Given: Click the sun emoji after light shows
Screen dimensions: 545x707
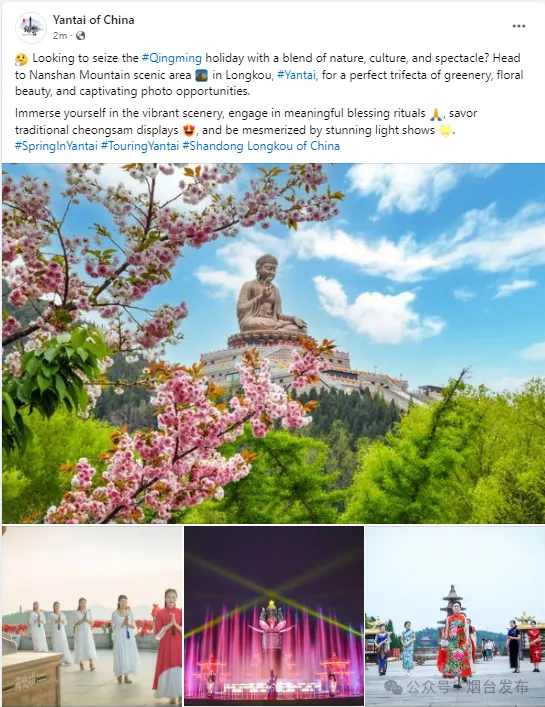Looking at the screenshot, I should (445, 130).
